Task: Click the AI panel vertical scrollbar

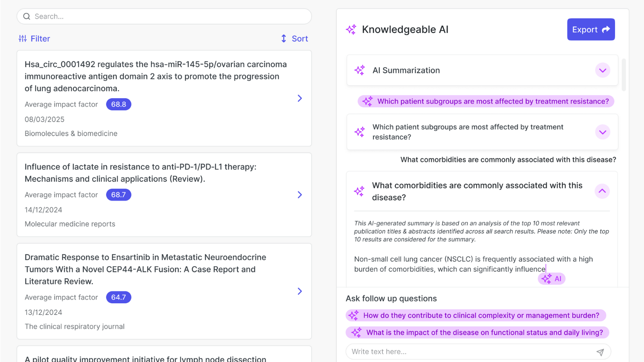Action: point(623,75)
